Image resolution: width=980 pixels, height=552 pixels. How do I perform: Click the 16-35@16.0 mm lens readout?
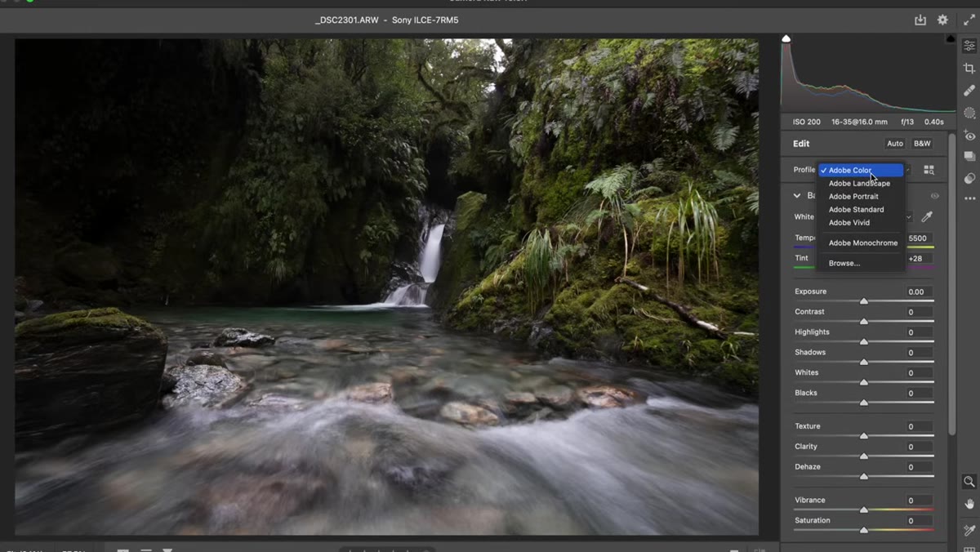(860, 122)
